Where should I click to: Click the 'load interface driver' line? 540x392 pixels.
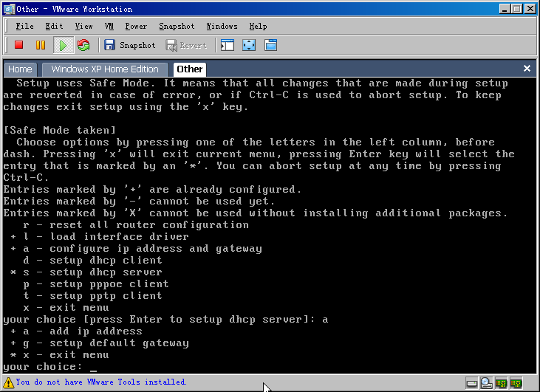pyautogui.click(x=99, y=237)
